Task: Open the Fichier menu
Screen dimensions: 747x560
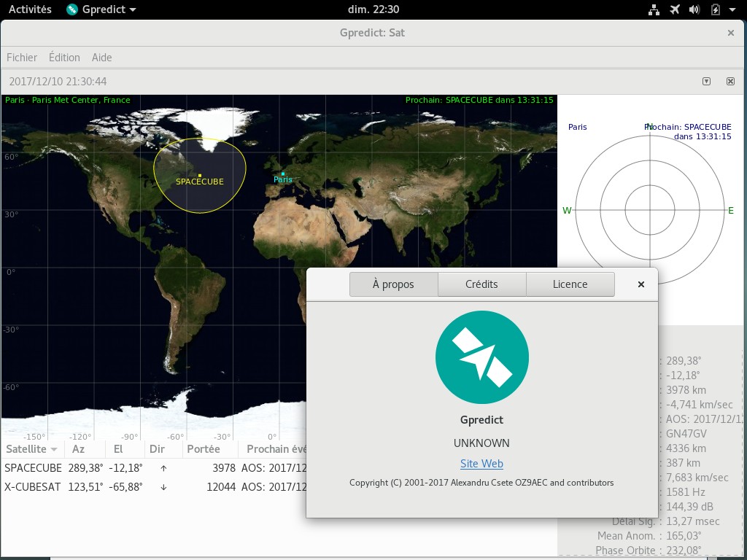Action: pos(22,58)
